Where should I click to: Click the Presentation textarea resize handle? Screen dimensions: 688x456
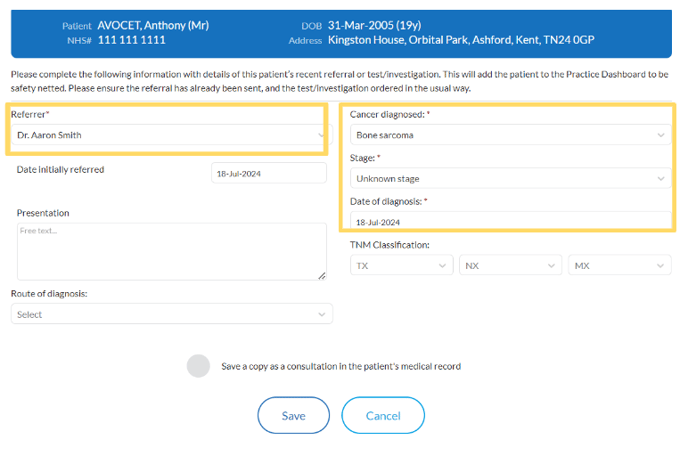[x=322, y=276]
